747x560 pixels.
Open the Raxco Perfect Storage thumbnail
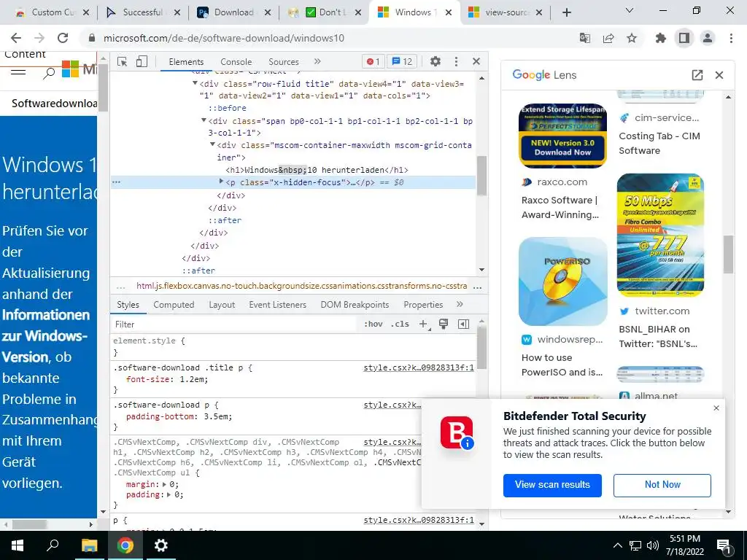(x=562, y=136)
